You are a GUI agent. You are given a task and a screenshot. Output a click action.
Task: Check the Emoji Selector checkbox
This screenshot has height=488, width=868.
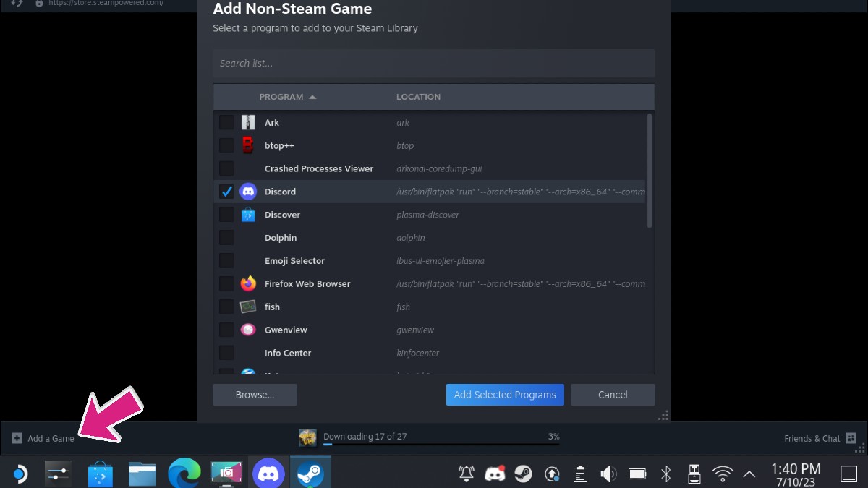[226, 260]
